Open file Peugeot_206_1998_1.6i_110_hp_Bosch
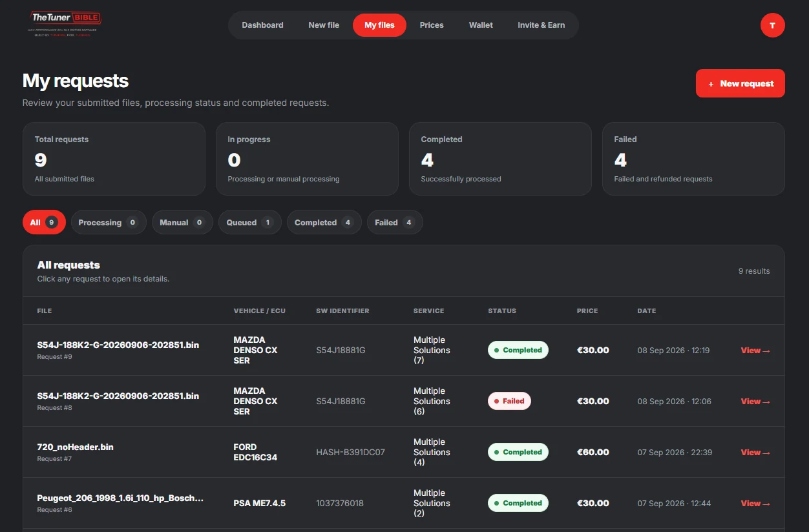 120,498
